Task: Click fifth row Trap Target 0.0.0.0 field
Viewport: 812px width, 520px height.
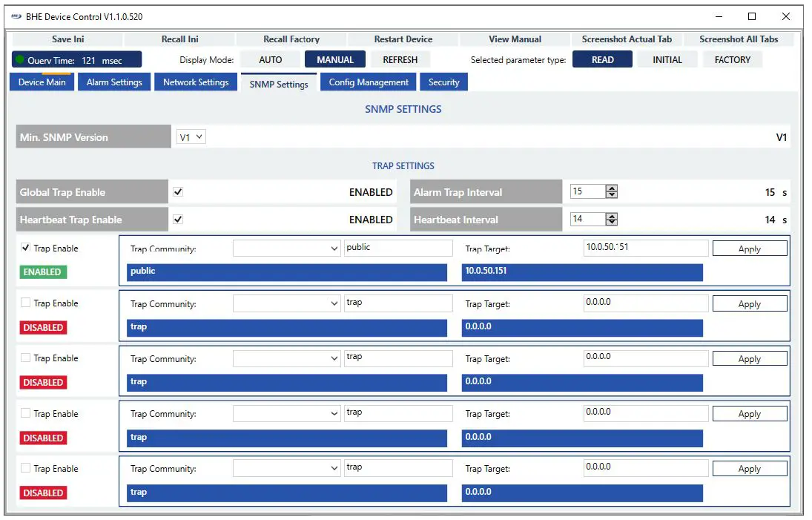Action: point(646,467)
